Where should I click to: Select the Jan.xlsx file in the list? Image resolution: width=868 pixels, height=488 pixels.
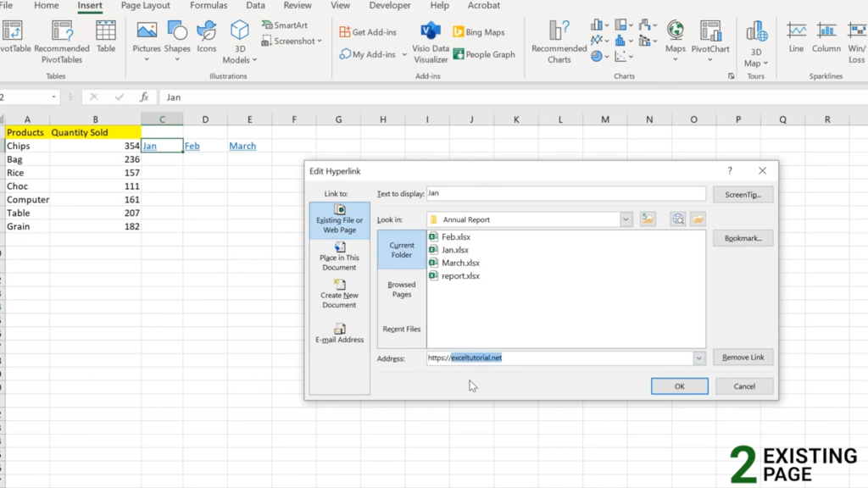click(x=458, y=249)
